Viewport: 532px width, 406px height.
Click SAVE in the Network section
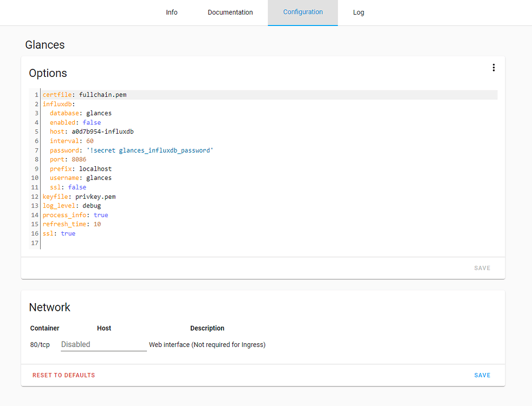click(482, 375)
